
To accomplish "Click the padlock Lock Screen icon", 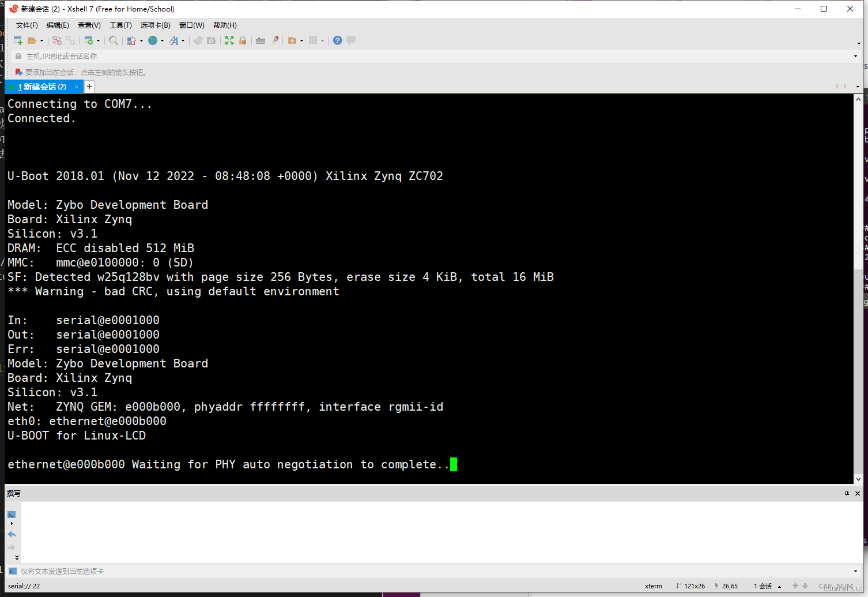I will tap(243, 40).
